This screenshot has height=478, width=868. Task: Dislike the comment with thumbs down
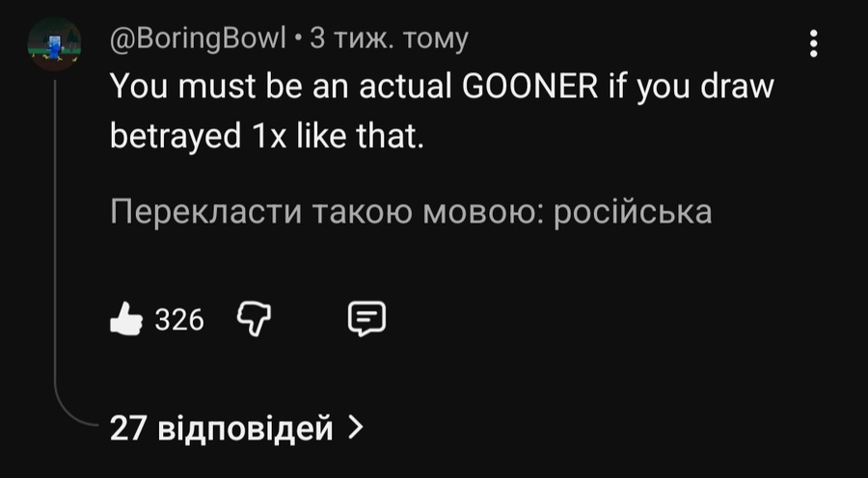254,319
